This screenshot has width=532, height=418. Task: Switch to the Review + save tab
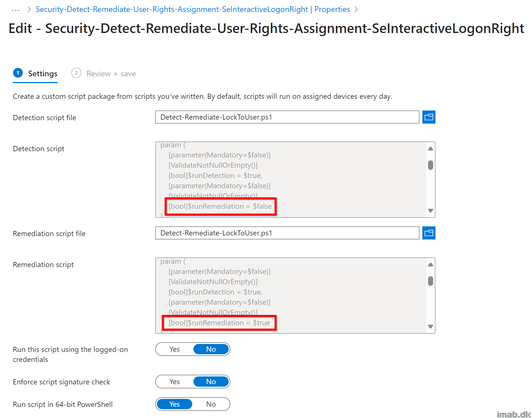click(111, 74)
